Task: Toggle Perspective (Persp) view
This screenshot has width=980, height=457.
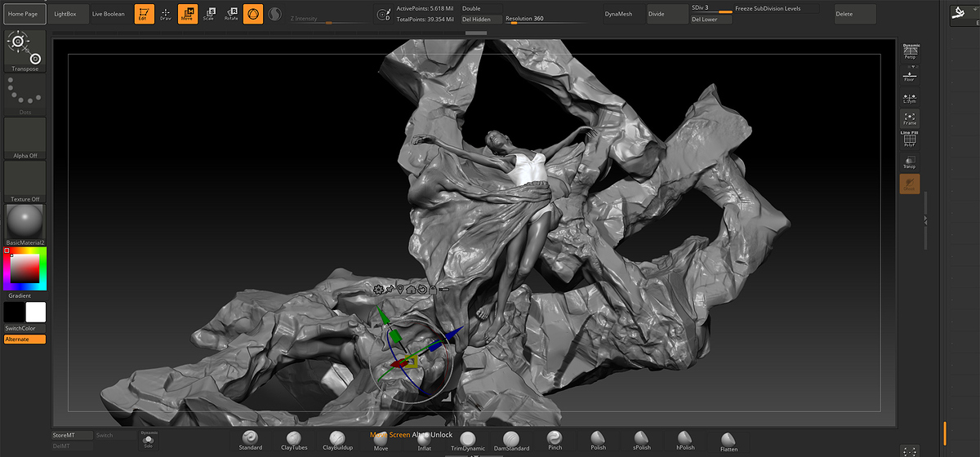Action: tap(910, 51)
